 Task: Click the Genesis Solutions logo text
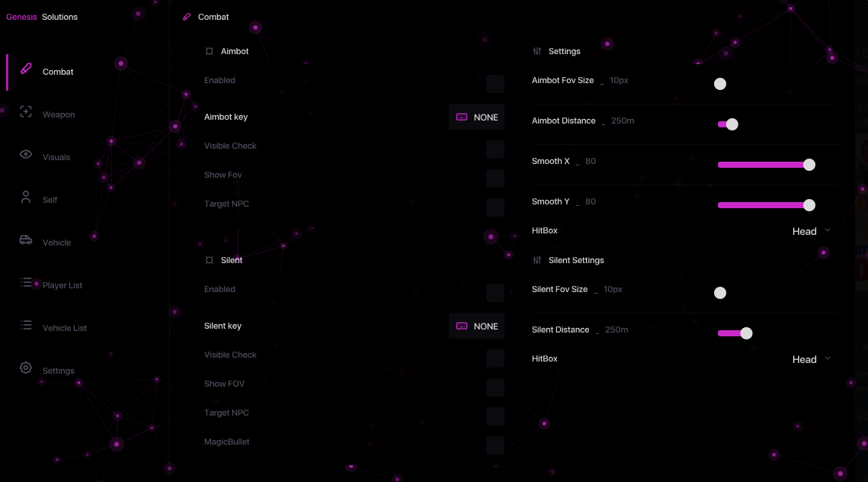point(42,17)
